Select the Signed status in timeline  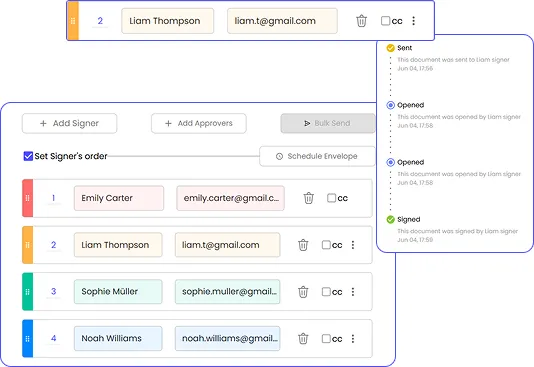pos(408,219)
